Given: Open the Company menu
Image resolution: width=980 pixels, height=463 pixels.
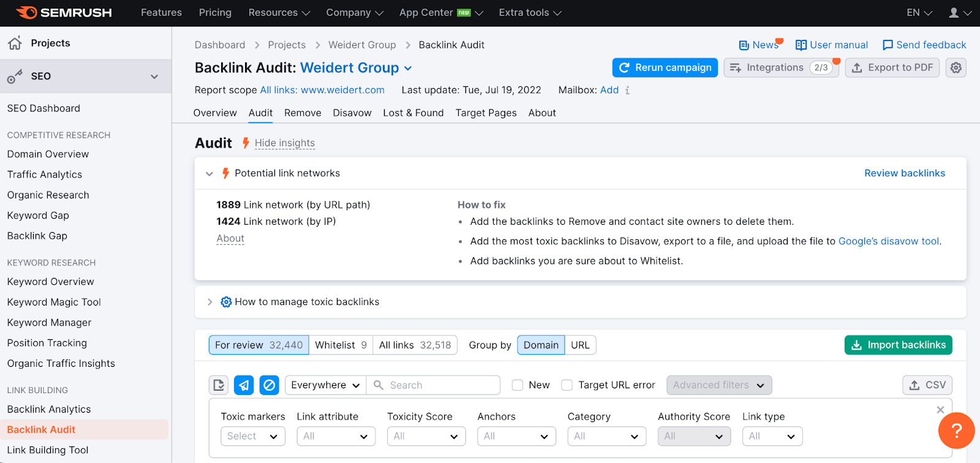Looking at the screenshot, I should (355, 12).
